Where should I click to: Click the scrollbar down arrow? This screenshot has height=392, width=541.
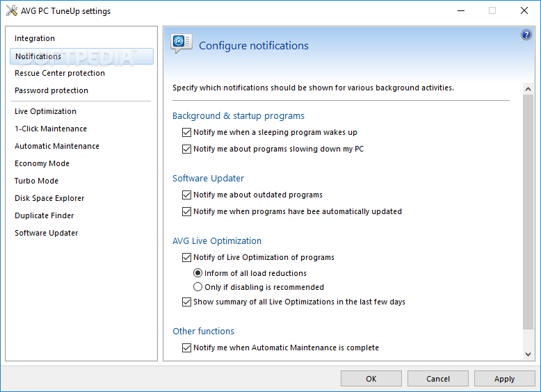(x=528, y=354)
